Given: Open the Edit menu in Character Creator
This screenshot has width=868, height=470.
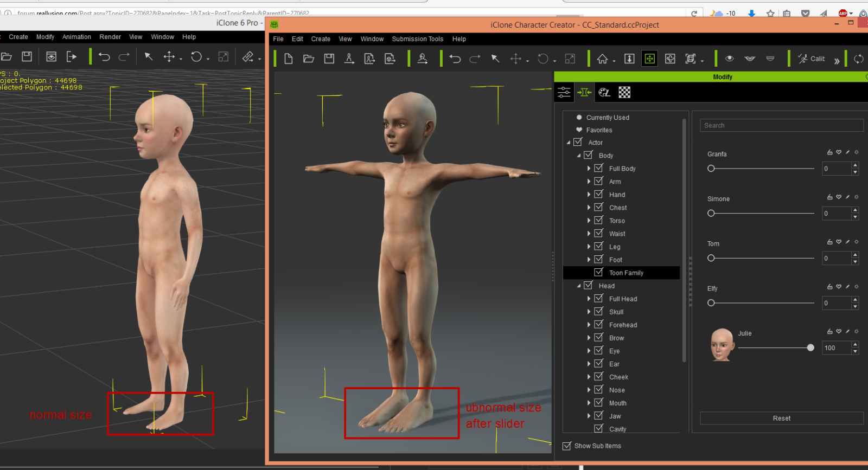Looking at the screenshot, I should tap(297, 39).
